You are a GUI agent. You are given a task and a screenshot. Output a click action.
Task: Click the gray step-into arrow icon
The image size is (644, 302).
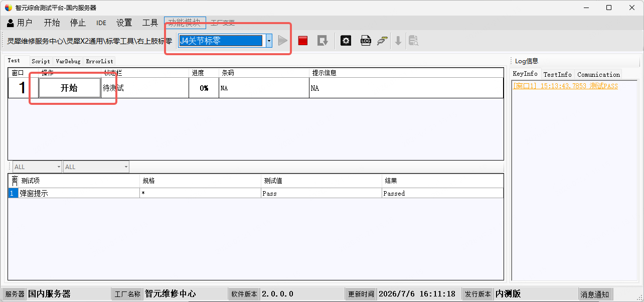323,41
